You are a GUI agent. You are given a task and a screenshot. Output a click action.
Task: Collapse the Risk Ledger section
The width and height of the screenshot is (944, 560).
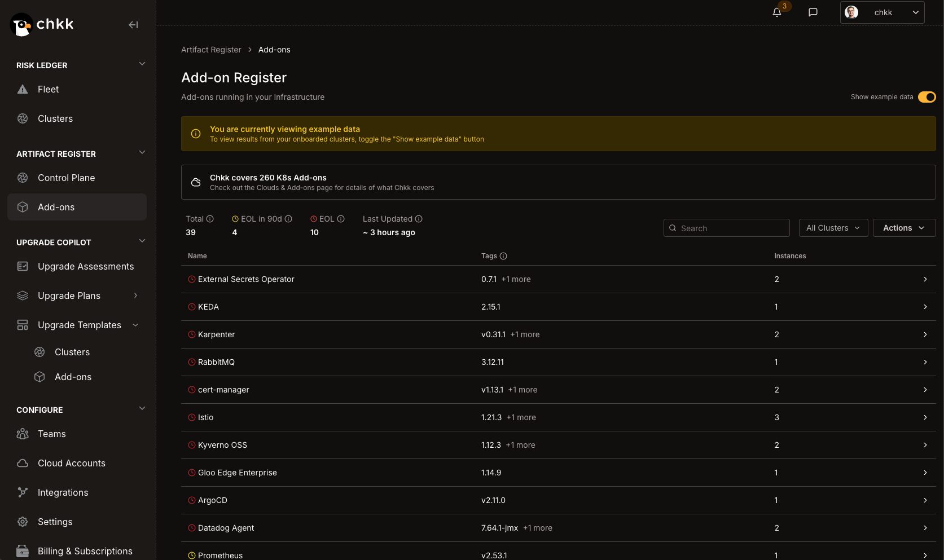pyautogui.click(x=142, y=64)
